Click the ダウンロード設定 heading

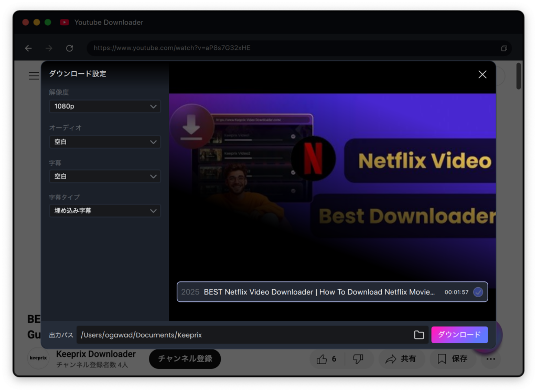[x=78, y=74]
